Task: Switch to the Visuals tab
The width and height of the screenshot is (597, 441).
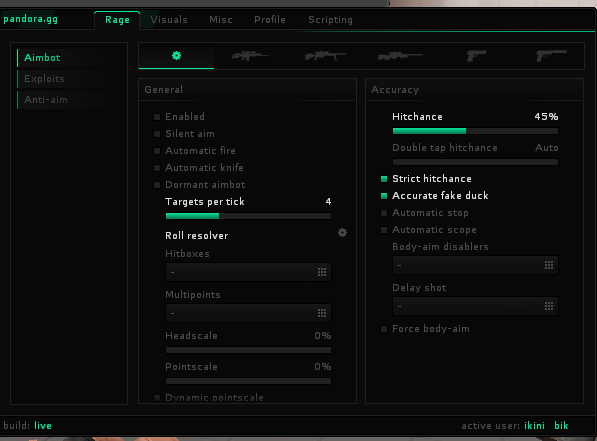Action: coord(169,20)
